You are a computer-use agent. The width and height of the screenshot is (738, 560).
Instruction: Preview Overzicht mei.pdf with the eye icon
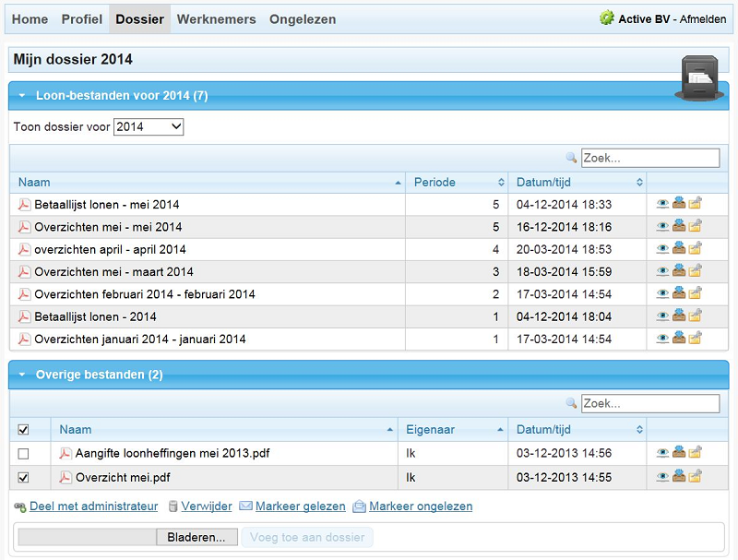(x=664, y=478)
